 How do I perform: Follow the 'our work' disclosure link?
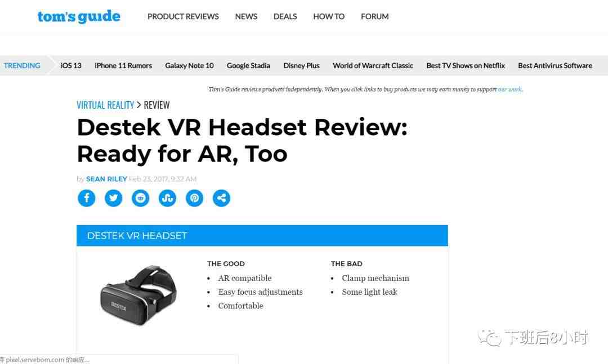click(509, 89)
